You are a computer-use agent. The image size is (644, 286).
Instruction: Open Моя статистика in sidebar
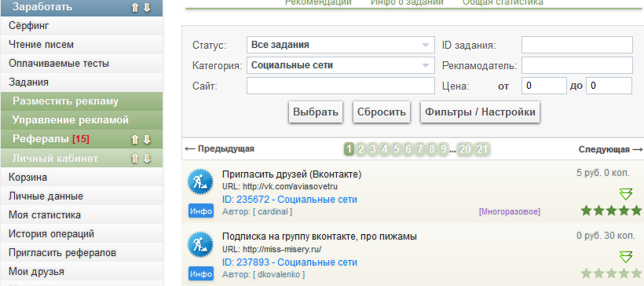[x=82, y=215]
